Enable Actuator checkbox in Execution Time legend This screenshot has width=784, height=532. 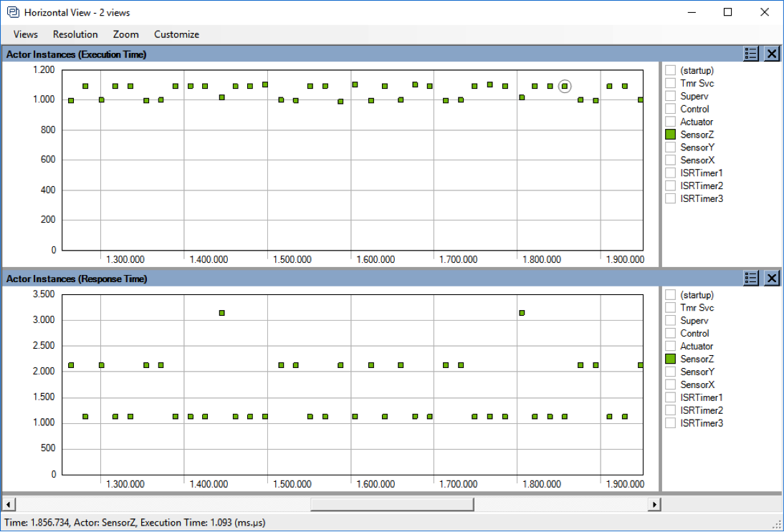pos(671,122)
